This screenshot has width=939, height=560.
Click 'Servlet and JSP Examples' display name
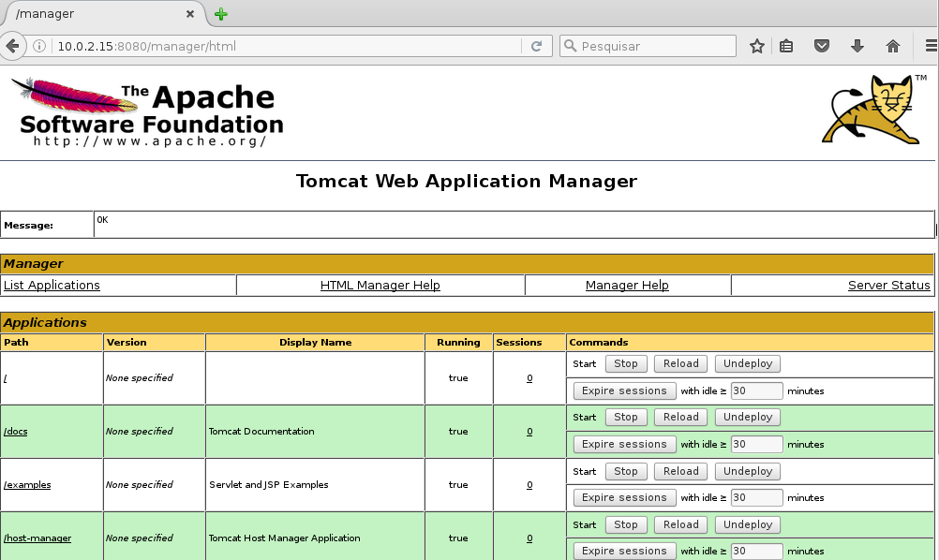click(x=269, y=485)
